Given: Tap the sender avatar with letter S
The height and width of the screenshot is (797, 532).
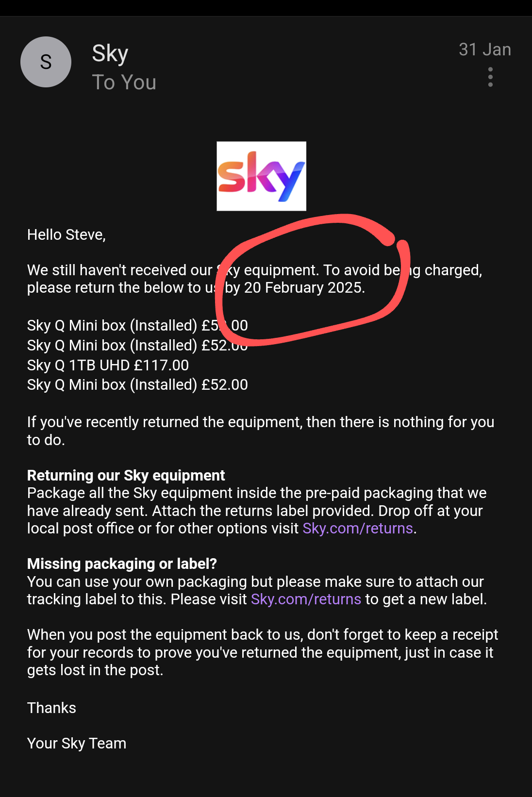Looking at the screenshot, I should coord(46,62).
